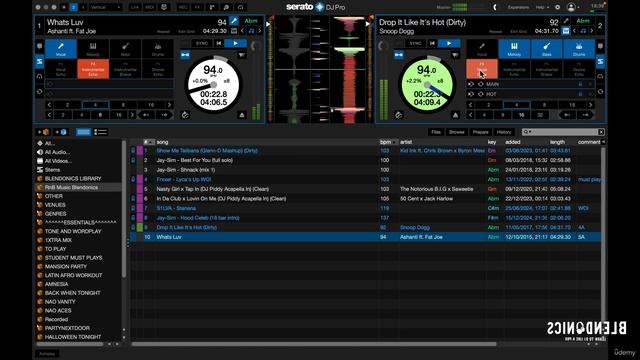
Task: Switch to list view icon in library
Action: coord(100,132)
